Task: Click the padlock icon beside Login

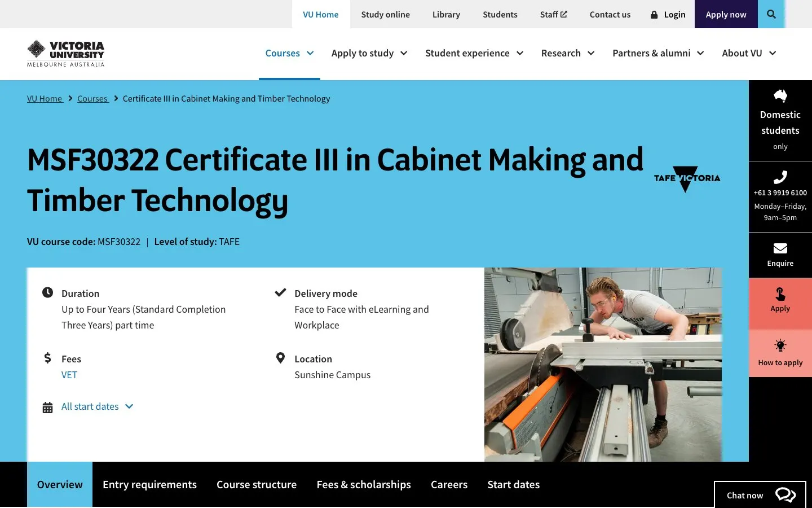Action: [x=654, y=15]
